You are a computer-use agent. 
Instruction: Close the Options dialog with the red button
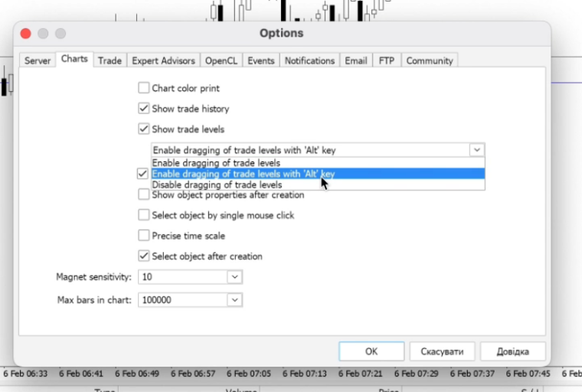click(x=25, y=34)
